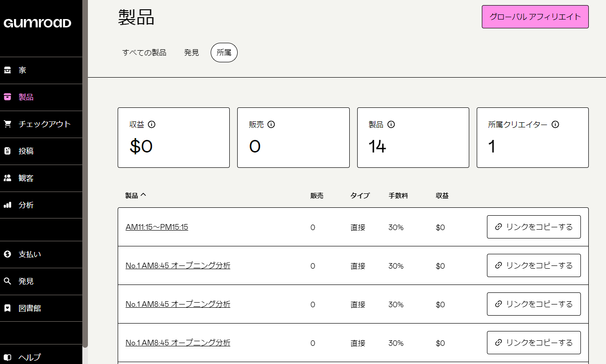This screenshot has width=606, height=364.
Task: Click チェックアウト shopping cart icon
Action: (x=7, y=124)
